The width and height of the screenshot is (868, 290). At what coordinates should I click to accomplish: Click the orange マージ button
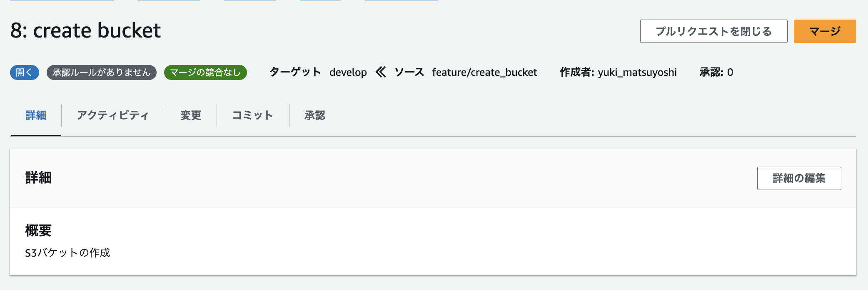pyautogui.click(x=825, y=31)
